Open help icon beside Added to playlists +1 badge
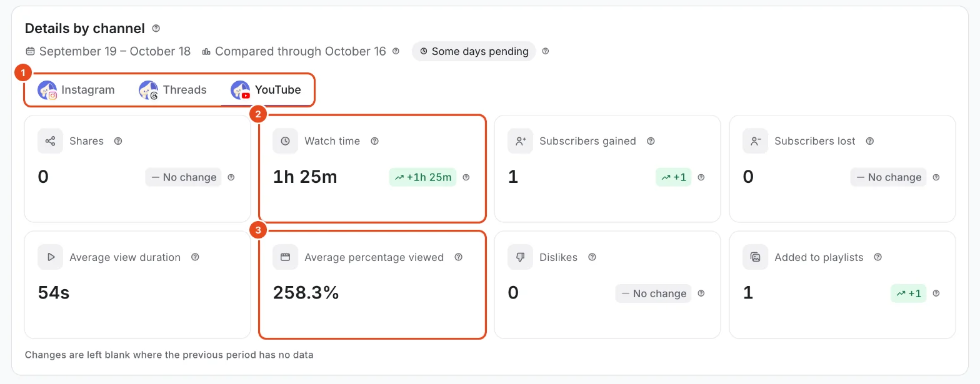 tap(936, 293)
